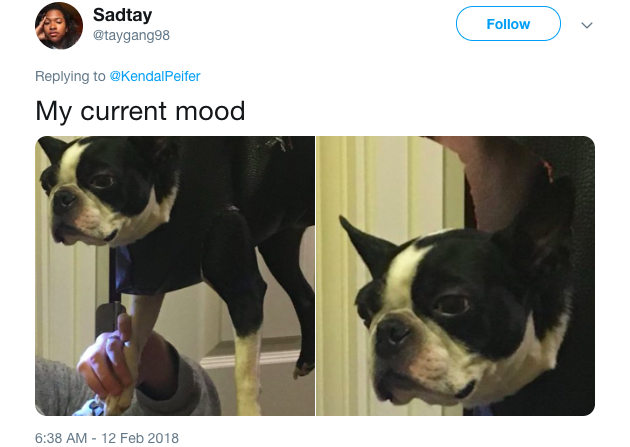Click the Replying to label
Image resolution: width=630 pixels, height=447 pixels.
(70, 76)
